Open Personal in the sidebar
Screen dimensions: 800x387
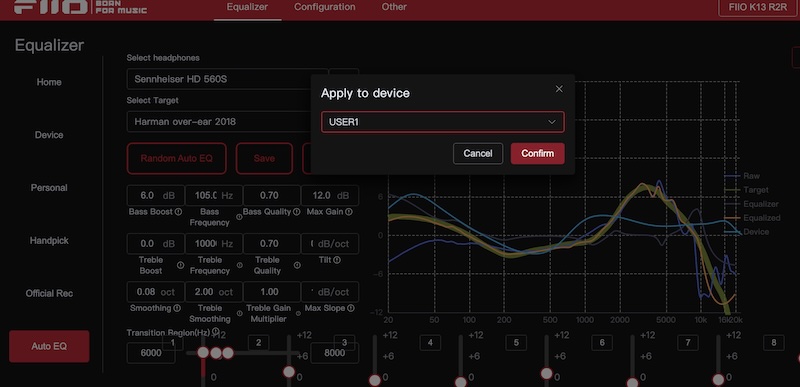coord(49,188)
